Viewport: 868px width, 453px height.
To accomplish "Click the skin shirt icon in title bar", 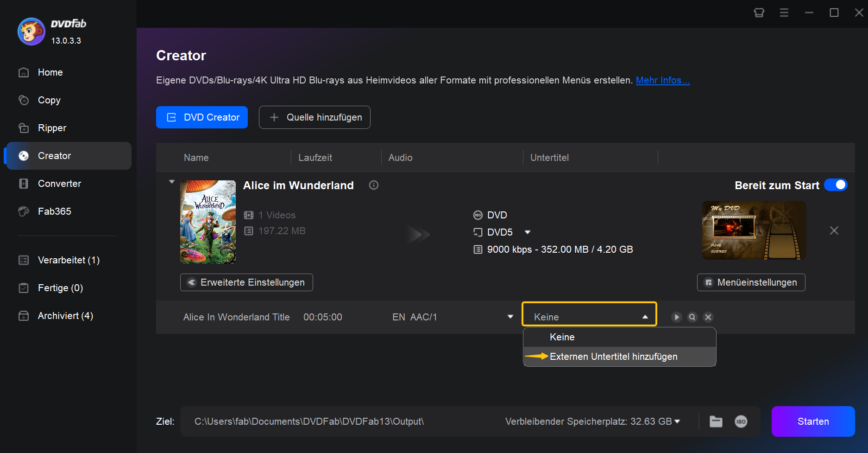I will [759, 13].
